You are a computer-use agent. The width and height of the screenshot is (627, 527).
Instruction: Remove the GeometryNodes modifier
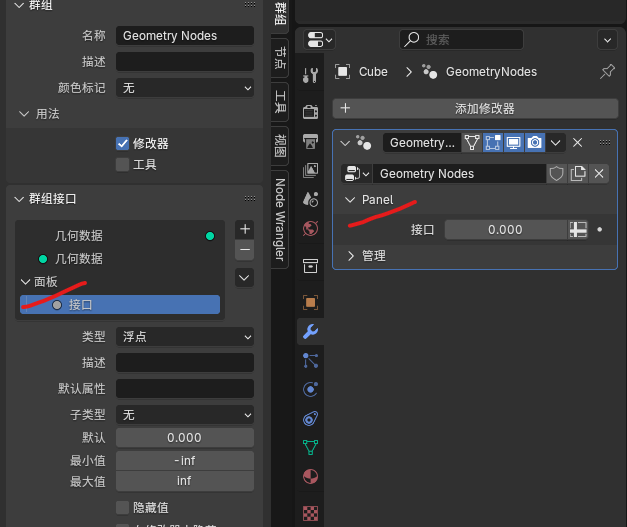(x=577, y=142)
